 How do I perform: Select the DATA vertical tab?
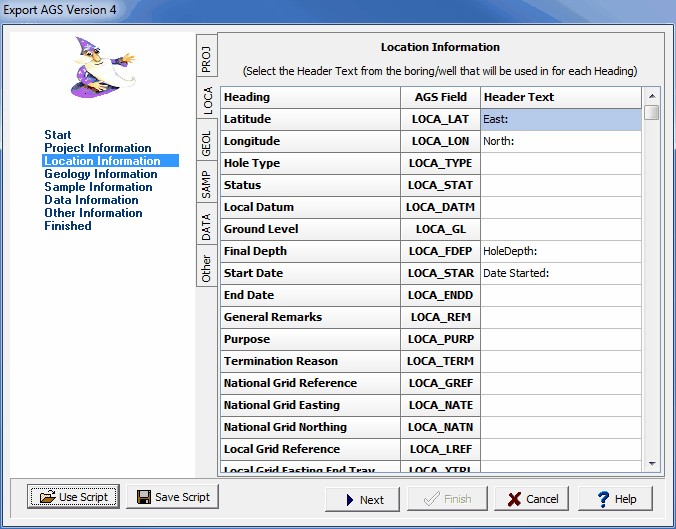(x=206, y=228)
